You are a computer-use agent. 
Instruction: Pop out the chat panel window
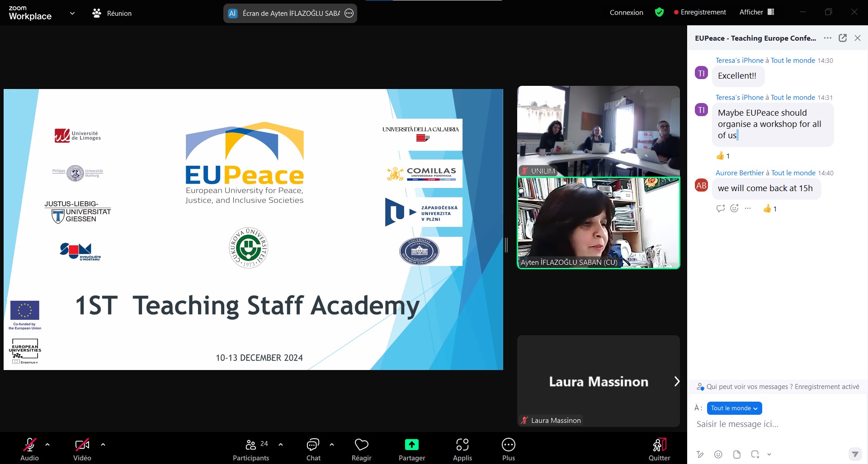(843, 38)
